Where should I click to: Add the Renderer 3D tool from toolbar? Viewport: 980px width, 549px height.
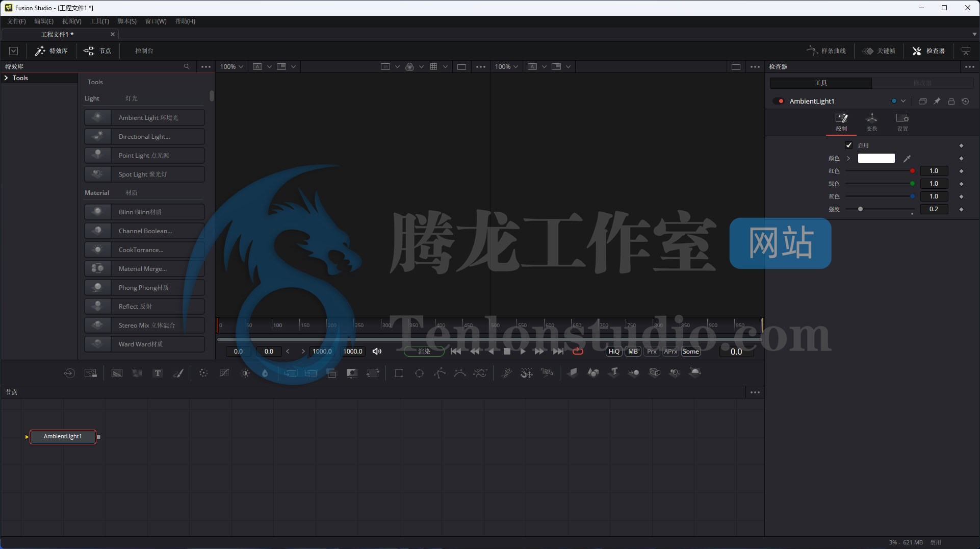click(x=695, y=372)
